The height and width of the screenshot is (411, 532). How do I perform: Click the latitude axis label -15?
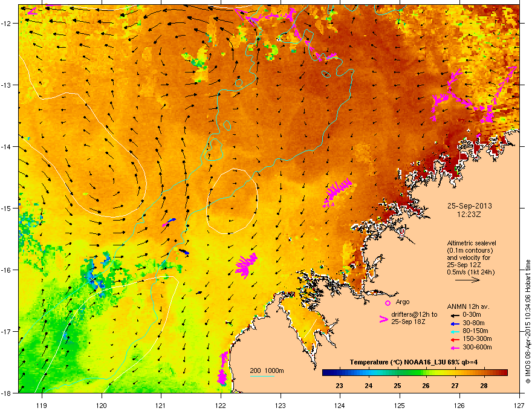pyautogui.click(x=7, y=208)
